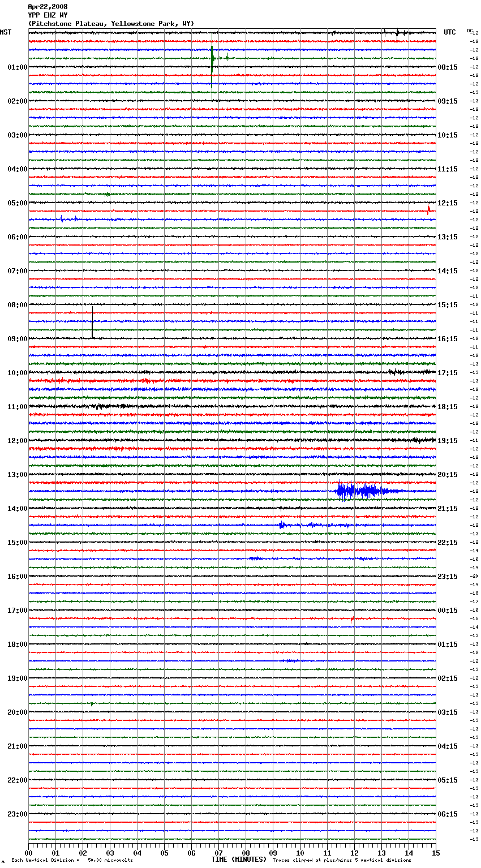Select the 03:00 MST row label
481x868 pixels.
[17, 135]
